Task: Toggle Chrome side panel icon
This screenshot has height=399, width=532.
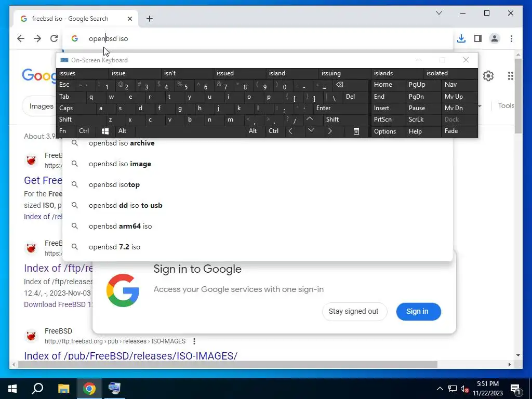Action: [478, 38]
